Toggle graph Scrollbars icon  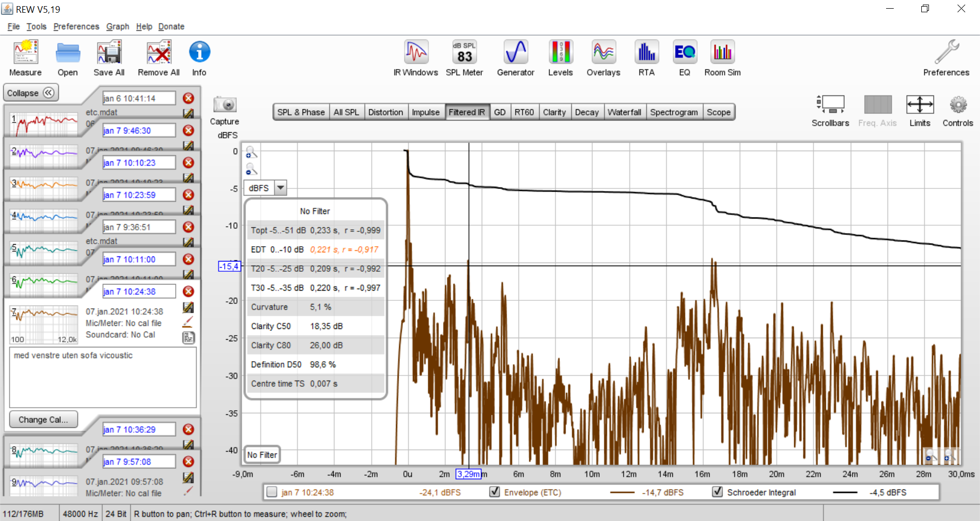click(x=830, y=105)
